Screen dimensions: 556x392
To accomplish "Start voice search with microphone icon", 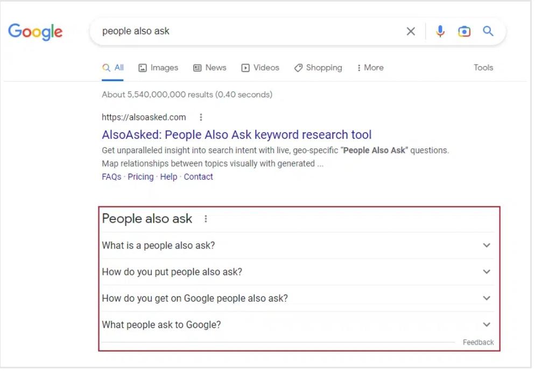I will point(440,32).
